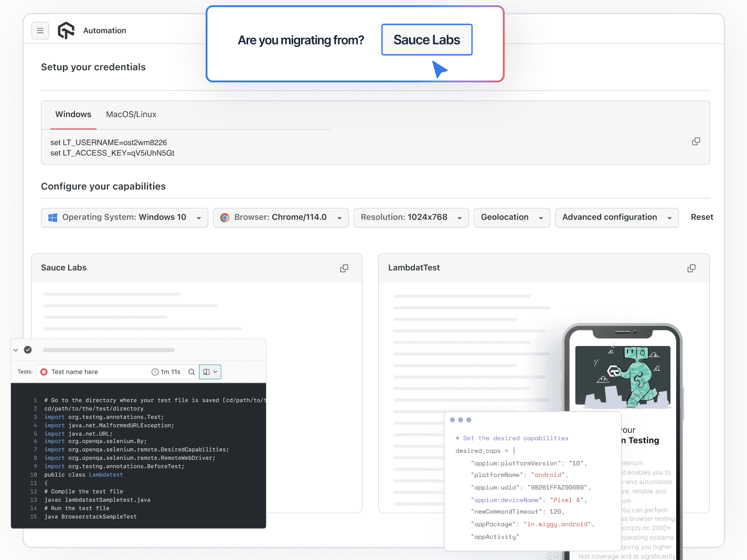Click the search magnifier in test bar
Image resolution: width=747 pixels, height=560 pixels.
coord(191,372)
